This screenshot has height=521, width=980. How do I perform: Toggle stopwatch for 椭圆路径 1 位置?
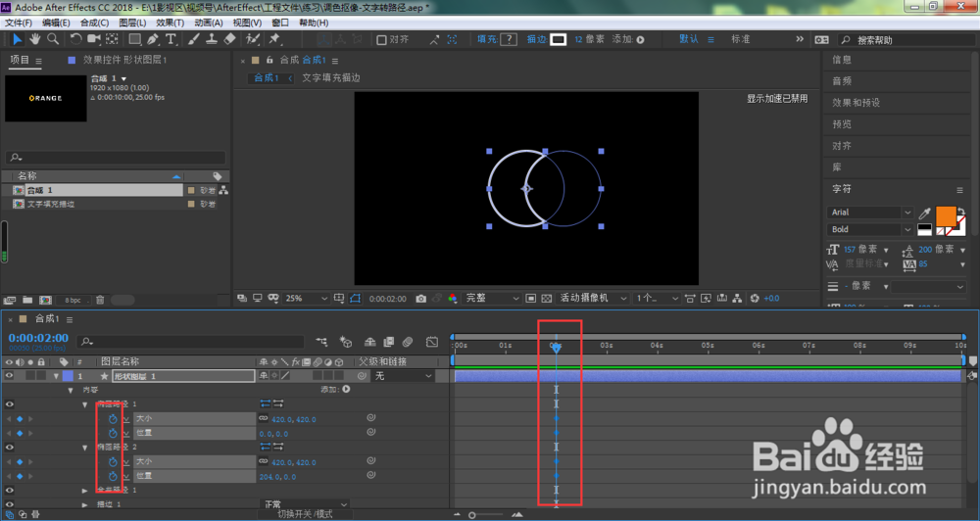pyautogui.click(x=113, y=433)
